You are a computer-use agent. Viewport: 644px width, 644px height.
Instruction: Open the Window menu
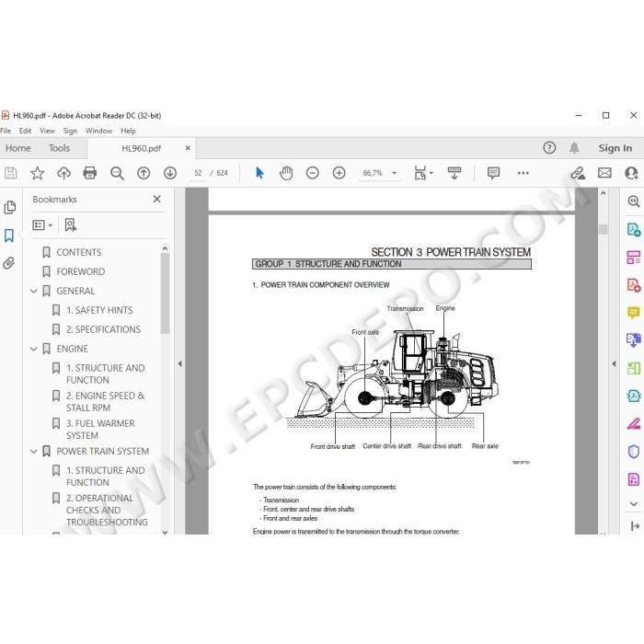click(x=98, y=131)
